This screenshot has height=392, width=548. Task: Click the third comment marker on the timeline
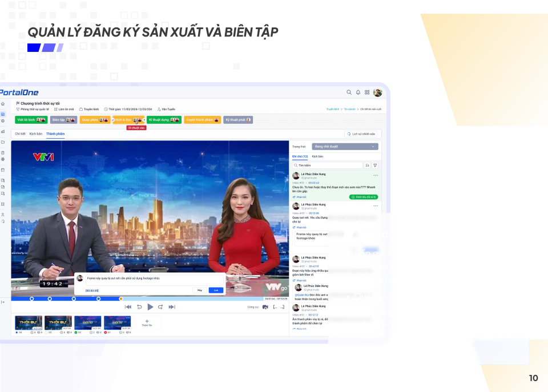pos(74,299)
